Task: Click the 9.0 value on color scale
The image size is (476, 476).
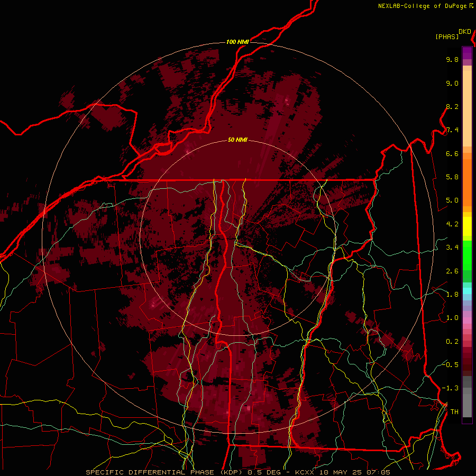Action: (x=452, y=83)
